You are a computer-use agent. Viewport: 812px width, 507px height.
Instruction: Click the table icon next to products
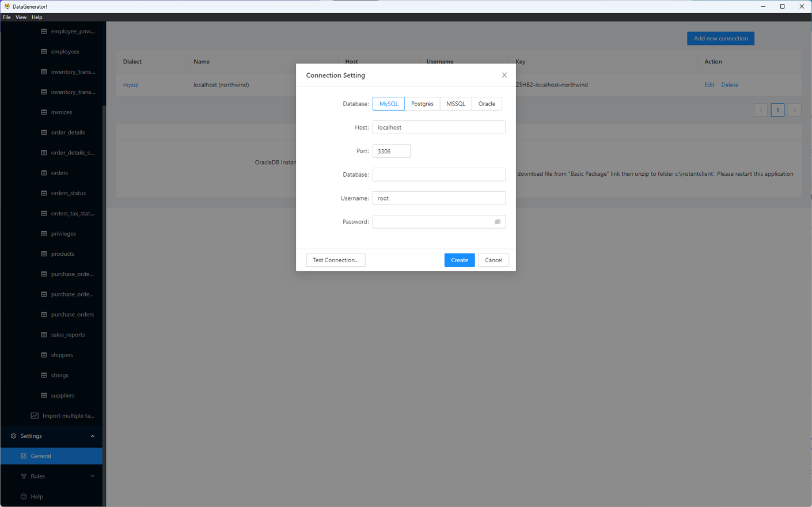[x=44, y=254]
